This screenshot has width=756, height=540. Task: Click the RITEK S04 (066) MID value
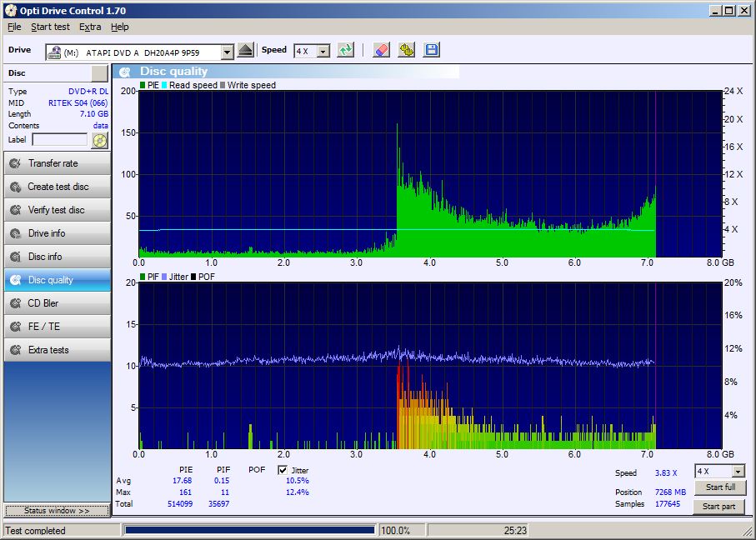78,102
